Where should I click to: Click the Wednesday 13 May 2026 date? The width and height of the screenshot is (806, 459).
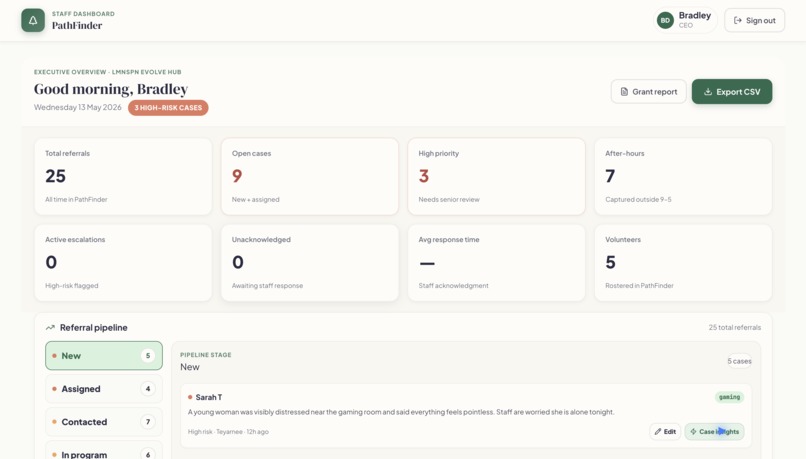pos(78,107)
